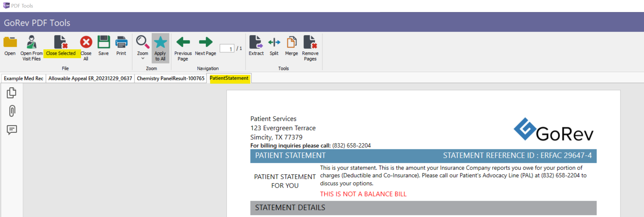Switch to the Example Med Rec tab
This screenshot has width=644, height=217.
(24, 79)
